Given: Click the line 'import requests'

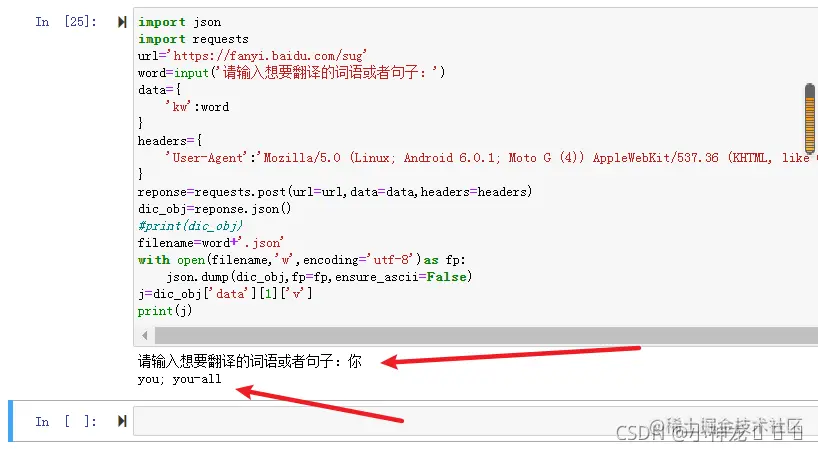Looking at the screenshot, I should tap(193, 39).
